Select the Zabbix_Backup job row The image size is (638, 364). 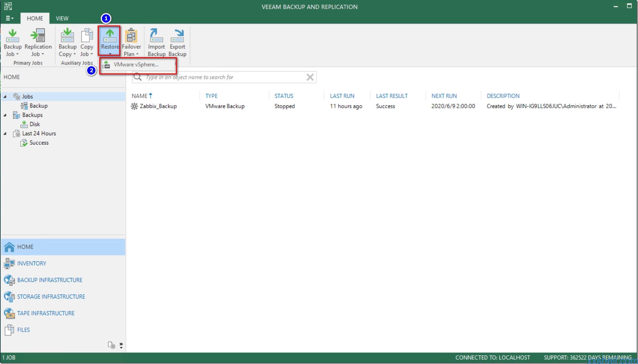[374, 106]
